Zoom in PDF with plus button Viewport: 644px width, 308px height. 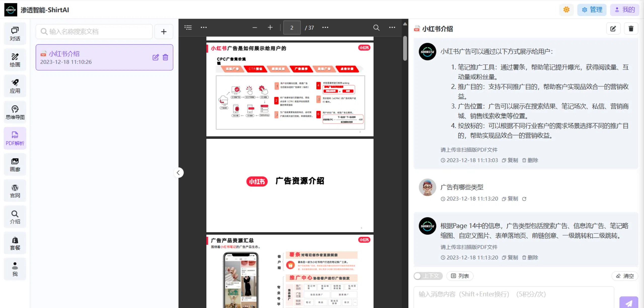click(x=270, y=27)
